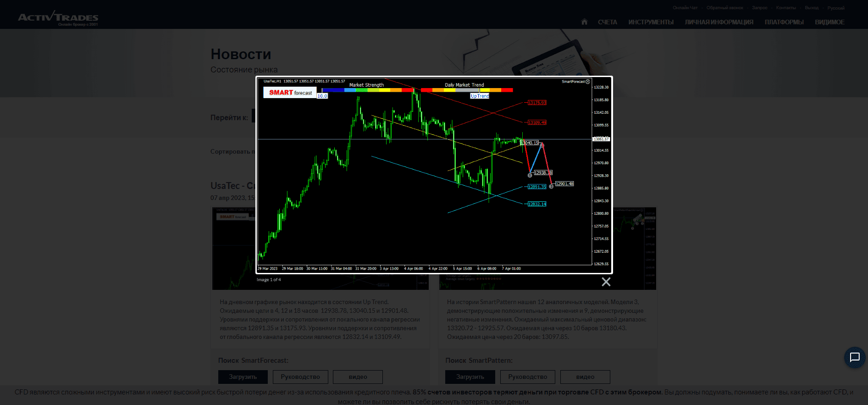Open the ИНСТРУМЕНТЫ menu
The image size is (868, 405).
(651, 22)
